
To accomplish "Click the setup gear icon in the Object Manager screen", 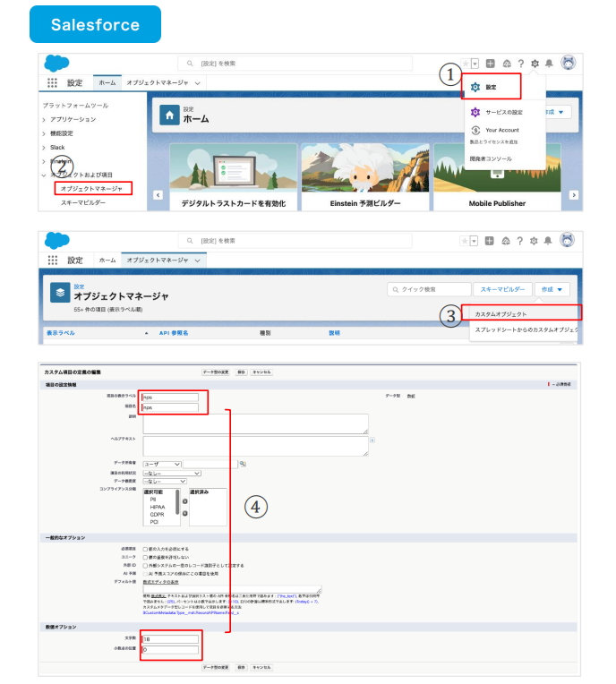I will coord(534,241).
